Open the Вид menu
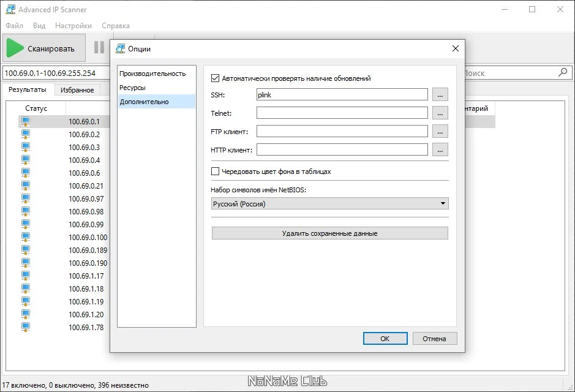The image size is (575, 392). [39, 26]
